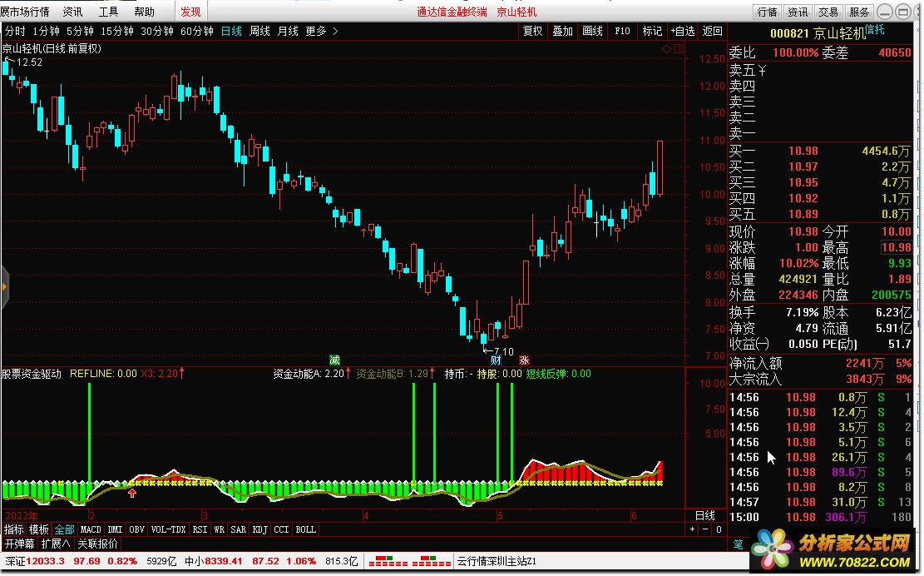
Task: Select the 全部 indicator filter
Action: pyautogui.click(x=65, y=529)
